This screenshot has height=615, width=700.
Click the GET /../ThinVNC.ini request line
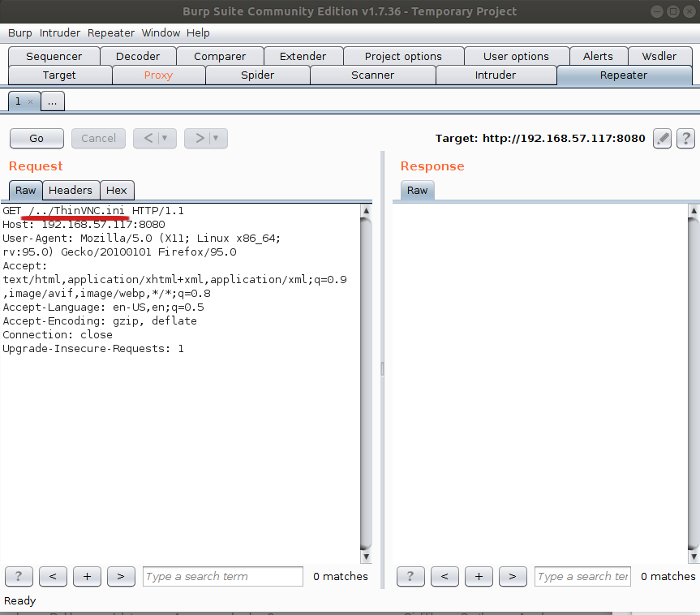(93, 210)
